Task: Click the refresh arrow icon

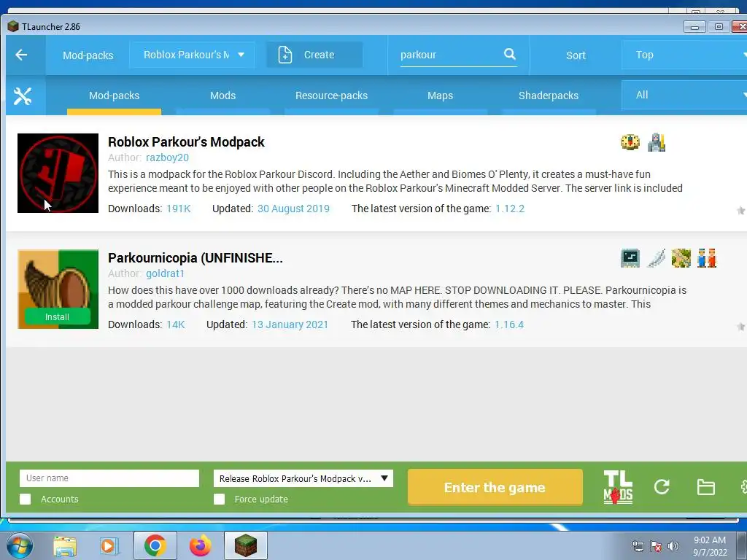Action: (662, 487)
